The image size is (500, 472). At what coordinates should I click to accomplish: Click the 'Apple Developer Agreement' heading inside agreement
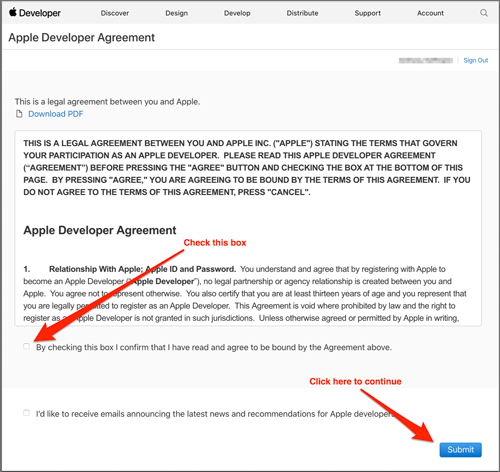(x=100, y=230)
